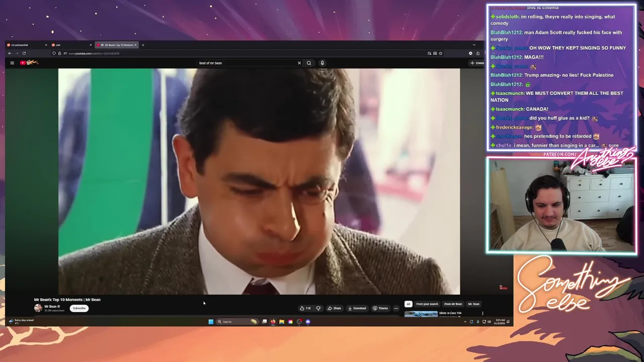The height and width of the screenshot is (362, 644).
Task: Click the Mr Bean video player
Action: tap(259, 181)
